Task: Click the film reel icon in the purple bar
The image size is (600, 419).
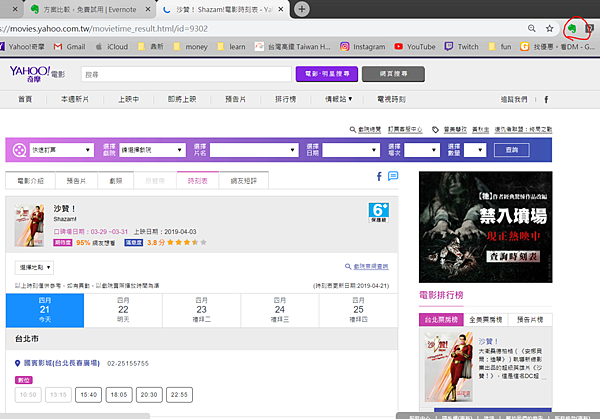Action: click(19, 150)
